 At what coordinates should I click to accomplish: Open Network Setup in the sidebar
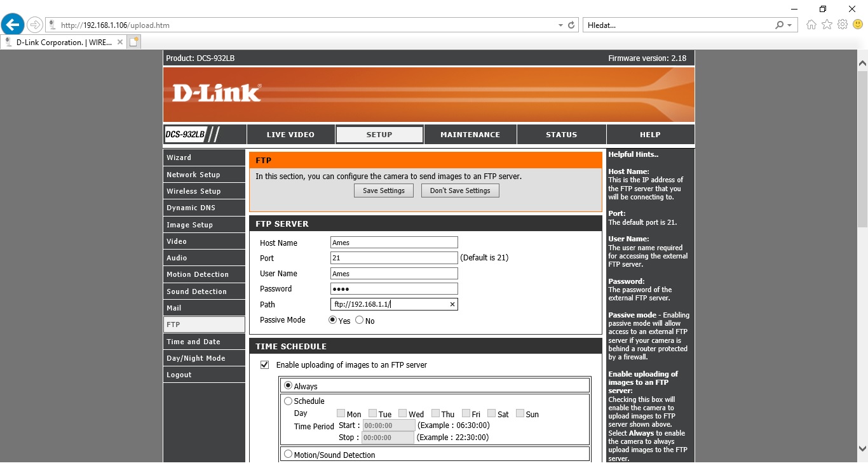point(204,175)
